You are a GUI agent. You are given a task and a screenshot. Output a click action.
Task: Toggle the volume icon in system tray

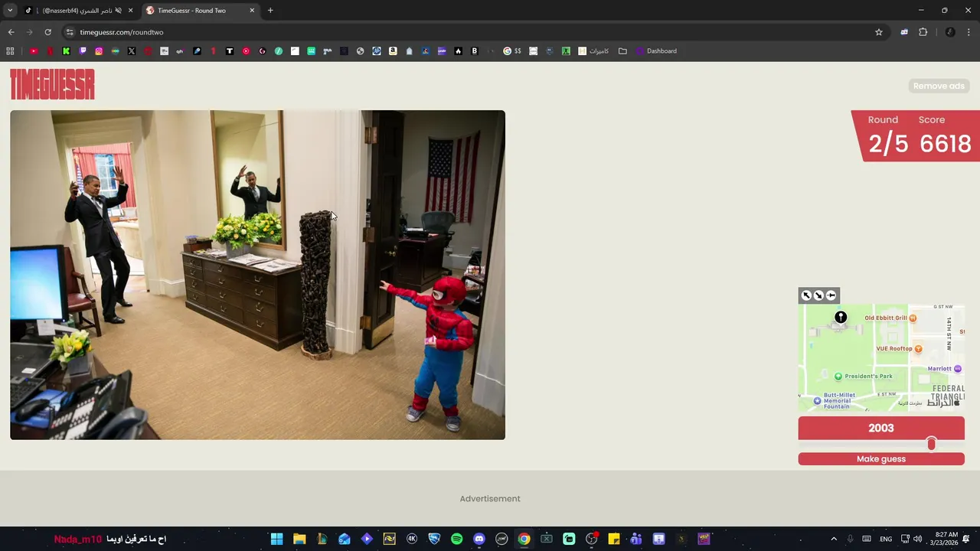tap(917, 539)
